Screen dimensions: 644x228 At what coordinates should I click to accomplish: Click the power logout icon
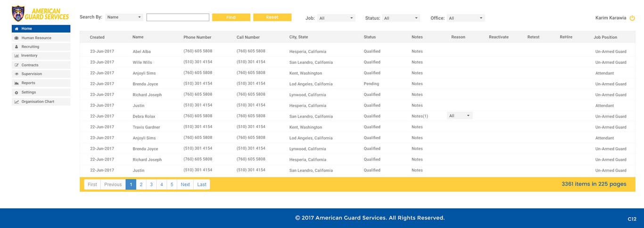632,18
